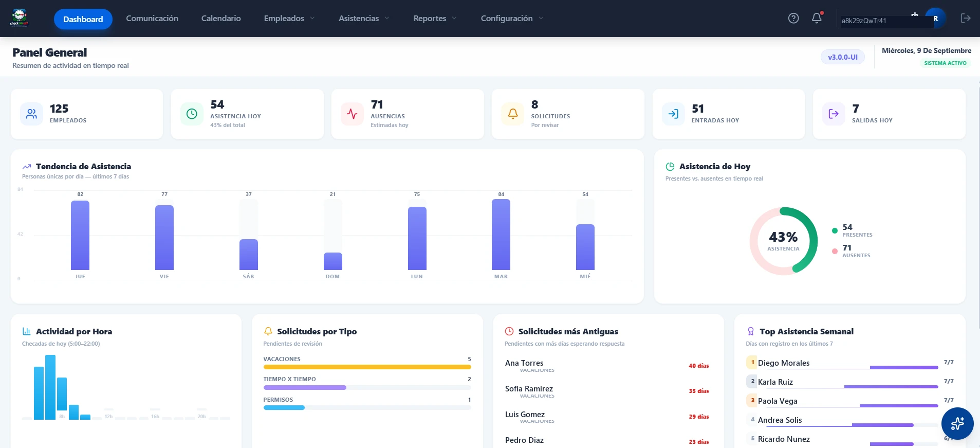Open the notifications bell icon
The height and width of the screenshot is (448, 980).
click(x=817, y=18)
